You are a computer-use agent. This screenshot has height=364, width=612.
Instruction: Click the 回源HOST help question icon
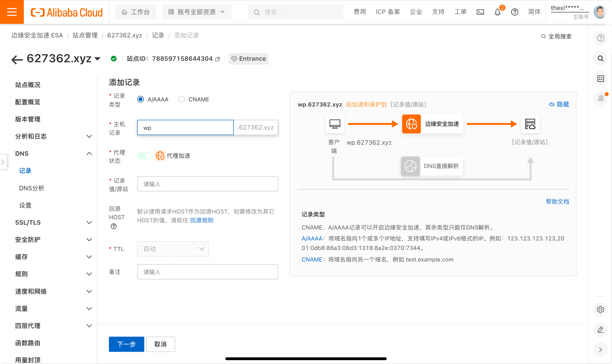coord(114,226)
